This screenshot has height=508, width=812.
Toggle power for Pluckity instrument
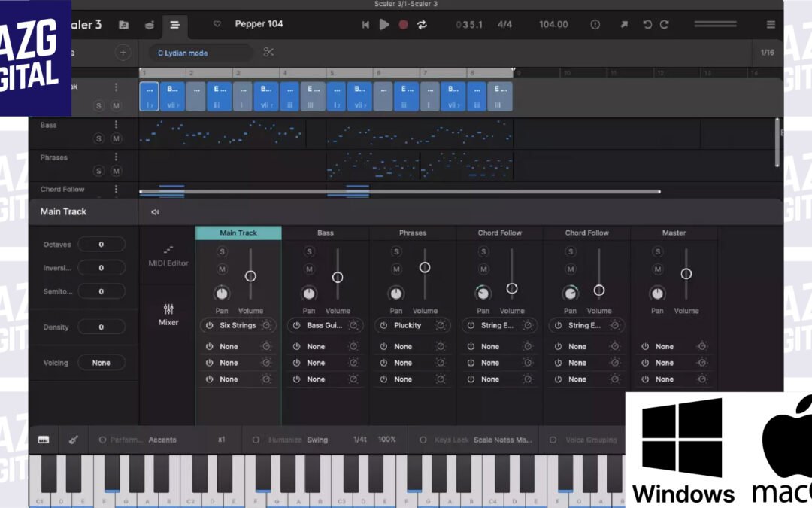tap(383, 326)
